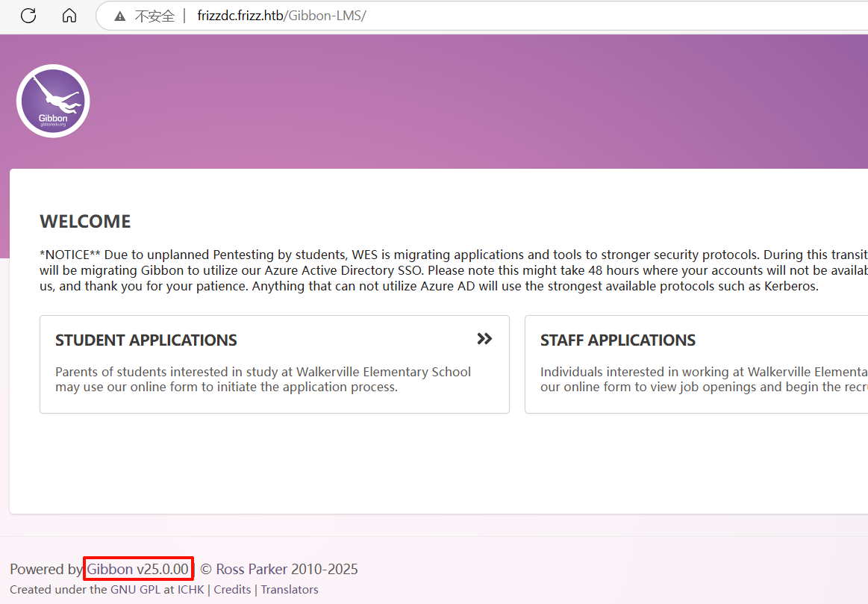The image size is (868, 604).
Task: Open the Translators link
Action: pos(290,590)
